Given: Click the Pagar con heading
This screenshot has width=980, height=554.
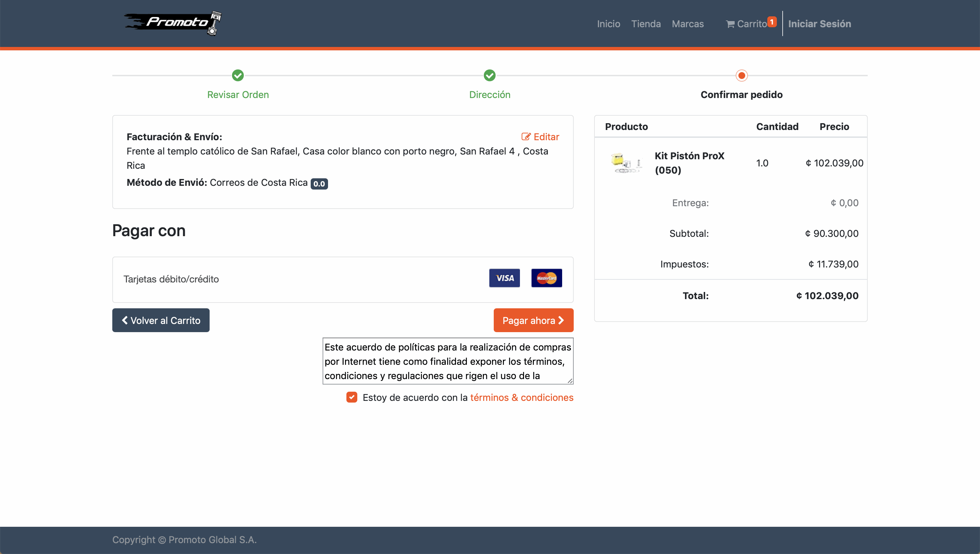Looking at the screenshot, I should 149,231.
